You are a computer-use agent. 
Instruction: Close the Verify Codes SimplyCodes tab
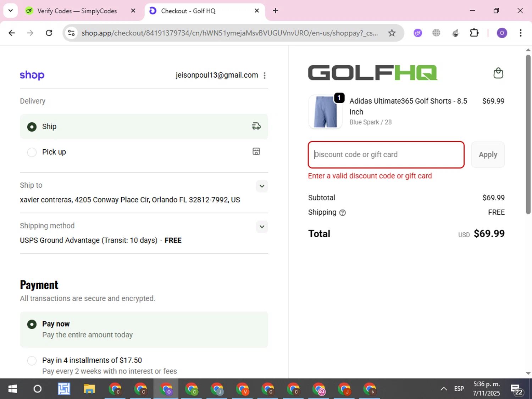133,11
